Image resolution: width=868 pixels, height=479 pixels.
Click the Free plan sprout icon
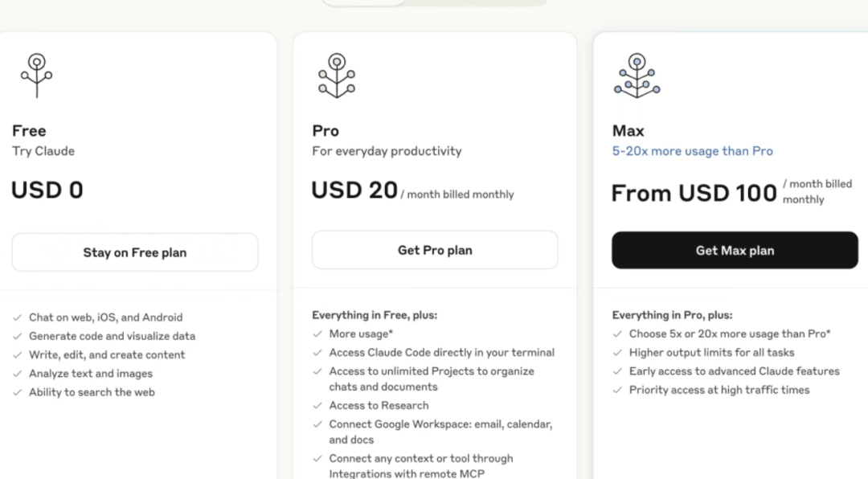click(36, 76)
